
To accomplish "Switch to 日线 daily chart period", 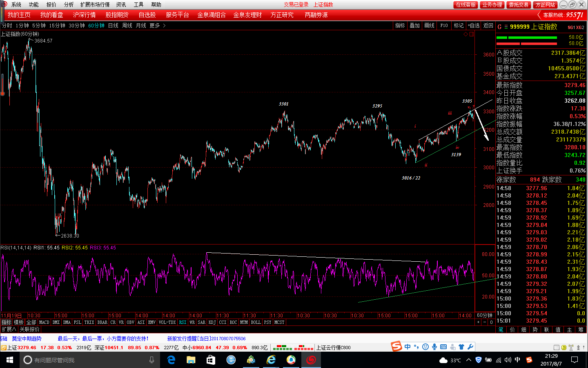I will [x=113, y=25].
